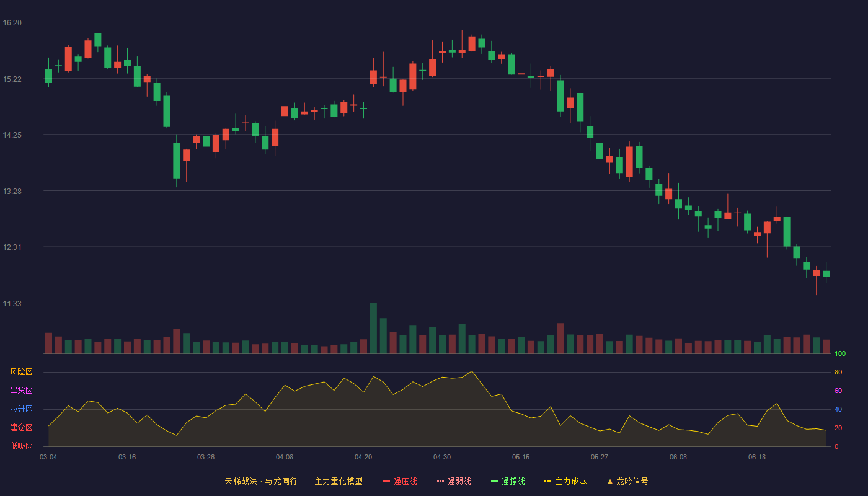Click the tallest volume bar in the chart

coord(373,328)
